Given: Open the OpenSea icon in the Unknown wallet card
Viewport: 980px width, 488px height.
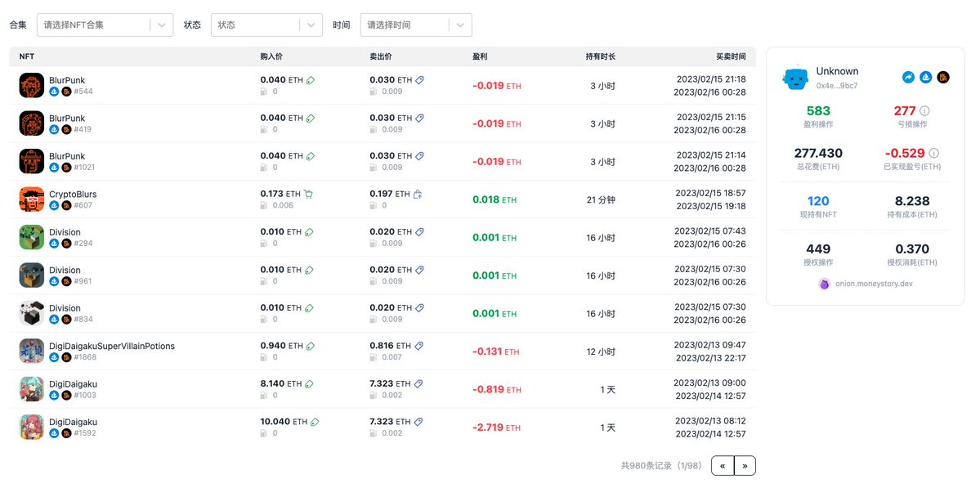Looking at the screenshot, I should click(925, 77).
